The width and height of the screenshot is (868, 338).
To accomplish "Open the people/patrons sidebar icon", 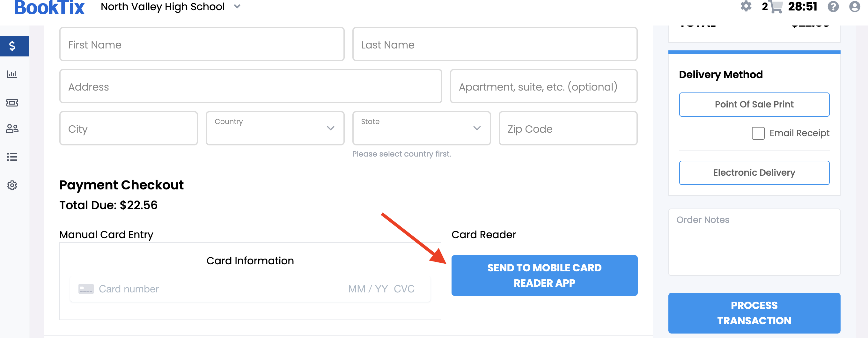I will (12, 129).
